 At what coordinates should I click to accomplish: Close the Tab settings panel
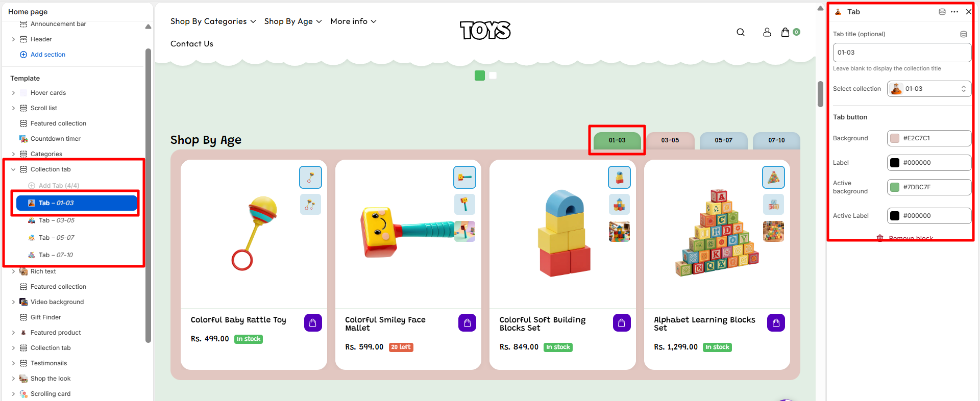[968, 12]
